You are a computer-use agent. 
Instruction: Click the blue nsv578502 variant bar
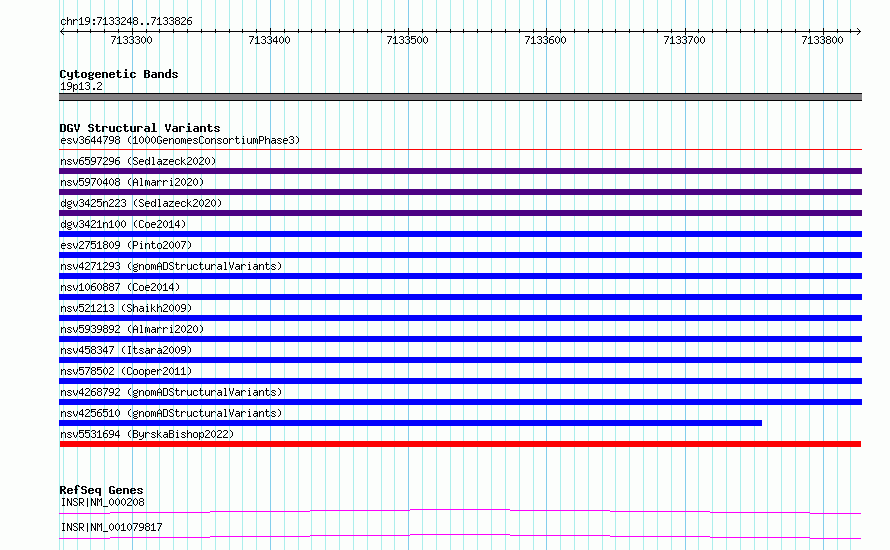tap(460, 381)
